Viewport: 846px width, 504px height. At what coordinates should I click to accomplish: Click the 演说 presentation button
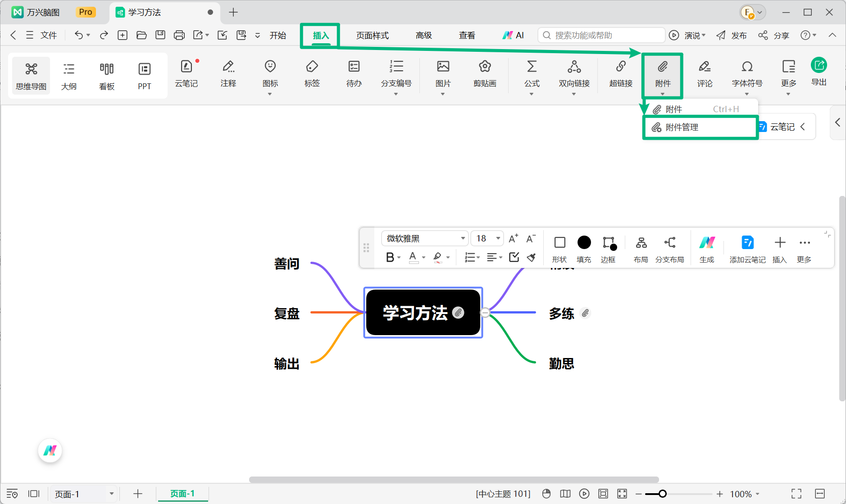point(687,35)
